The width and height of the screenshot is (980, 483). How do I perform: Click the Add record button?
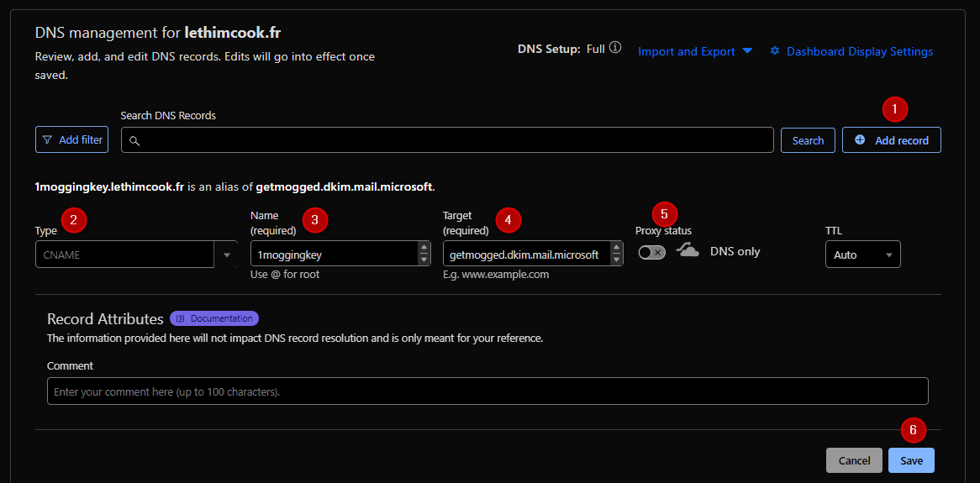[x=891, y=140]
